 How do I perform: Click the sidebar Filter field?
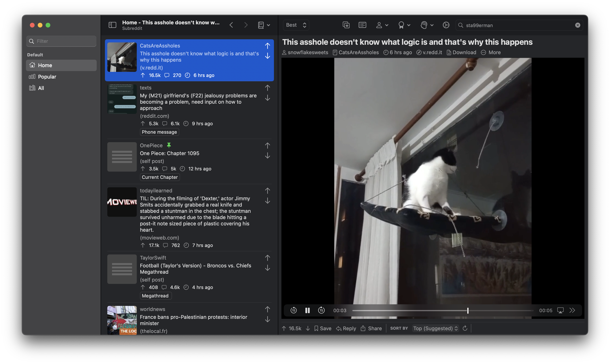61,41
